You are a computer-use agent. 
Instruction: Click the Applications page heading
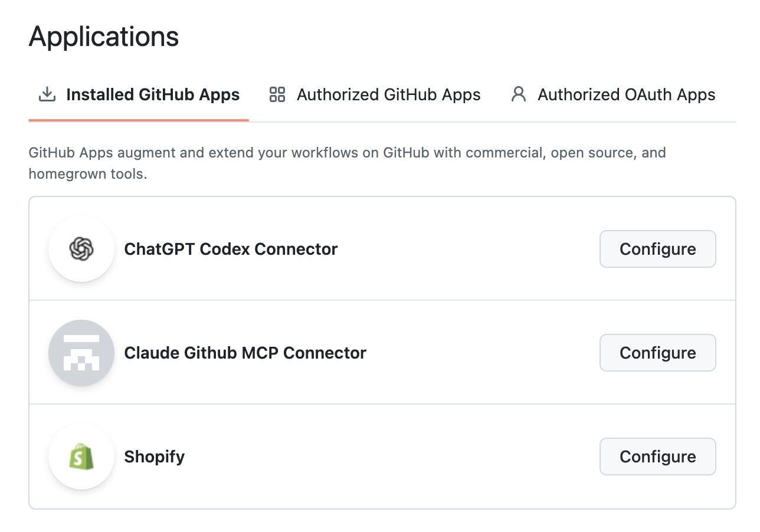pyautogui.click(x=104, y=37)
